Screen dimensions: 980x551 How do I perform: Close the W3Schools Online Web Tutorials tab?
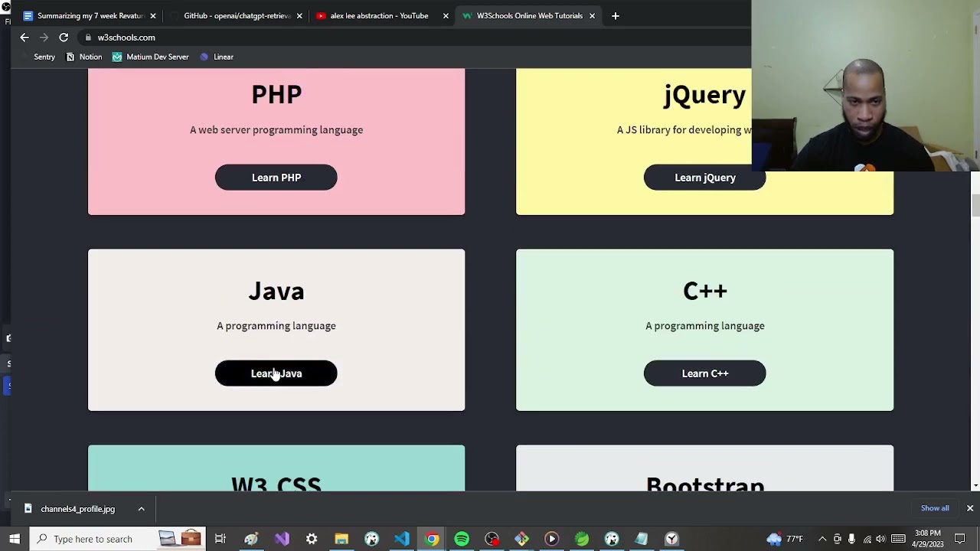(592, 15)
